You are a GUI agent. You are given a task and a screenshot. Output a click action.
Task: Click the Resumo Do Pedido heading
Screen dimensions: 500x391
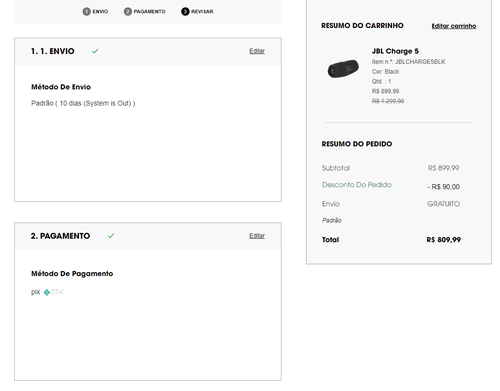[357, 144]
